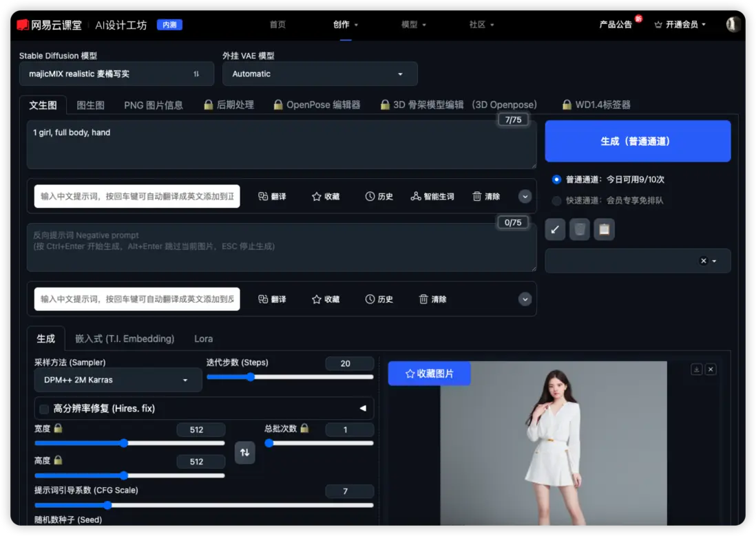756x536 pixels.
Task: Click the swap width/height arrows icon
Action: 245,453
